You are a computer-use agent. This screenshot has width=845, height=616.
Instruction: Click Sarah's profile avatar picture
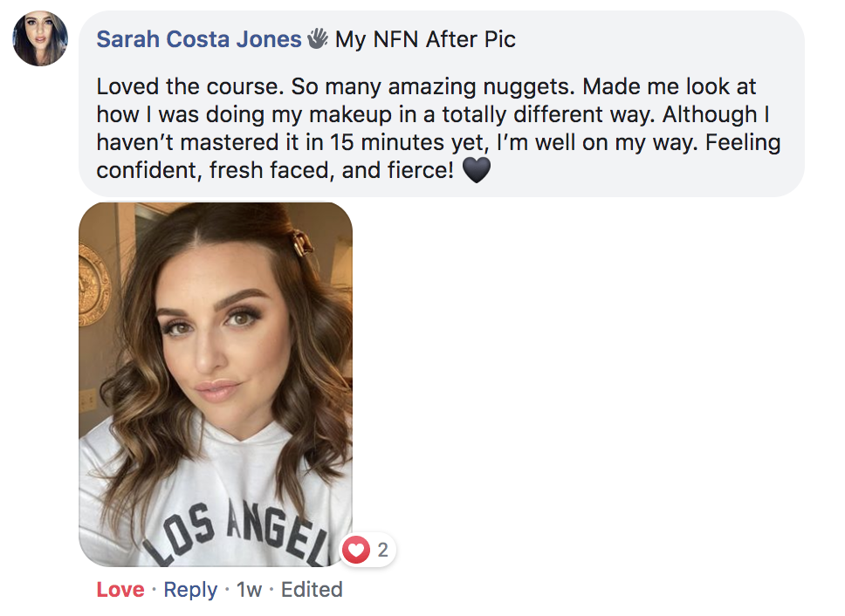(x=40, y=38)
